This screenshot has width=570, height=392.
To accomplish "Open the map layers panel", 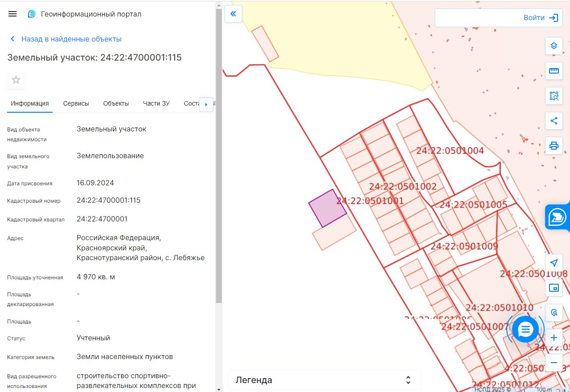I will pyautogui.click(x=554, y=46).
